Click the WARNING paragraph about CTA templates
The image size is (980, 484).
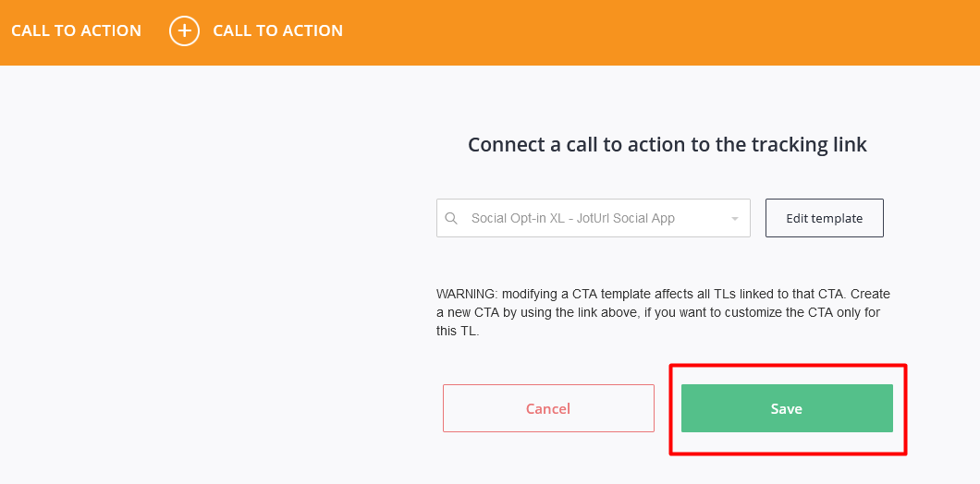663,313
